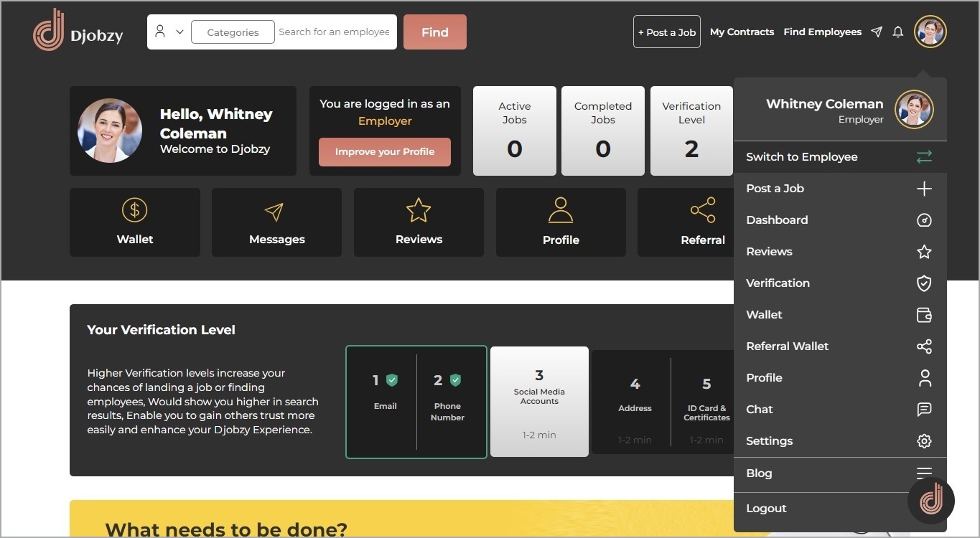Open the Profile person icon tile

point(561,222)
